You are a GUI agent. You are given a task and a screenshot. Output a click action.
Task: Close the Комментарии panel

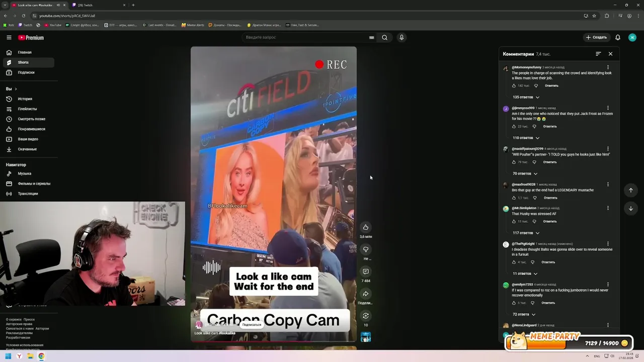tap(610, 54)
